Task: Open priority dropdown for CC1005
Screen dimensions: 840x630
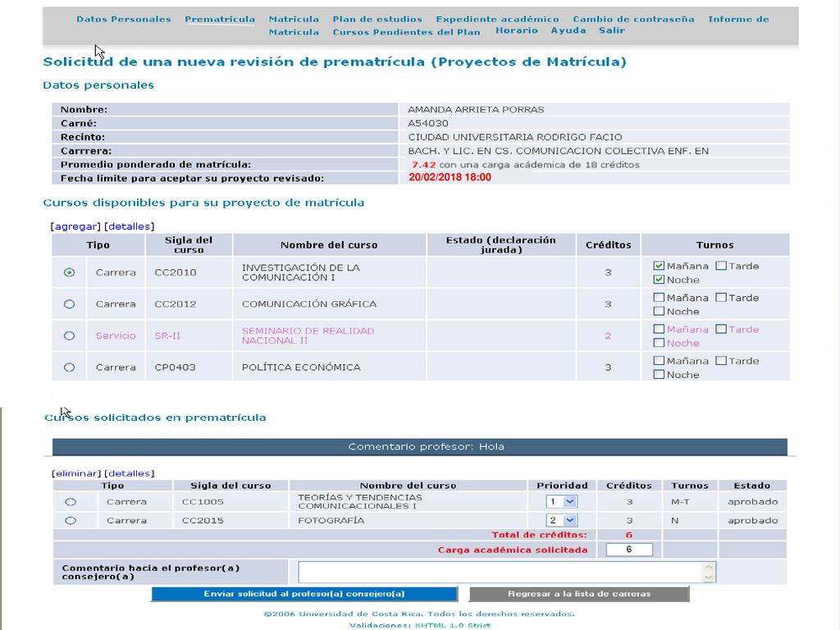Action: click(561, 502)
